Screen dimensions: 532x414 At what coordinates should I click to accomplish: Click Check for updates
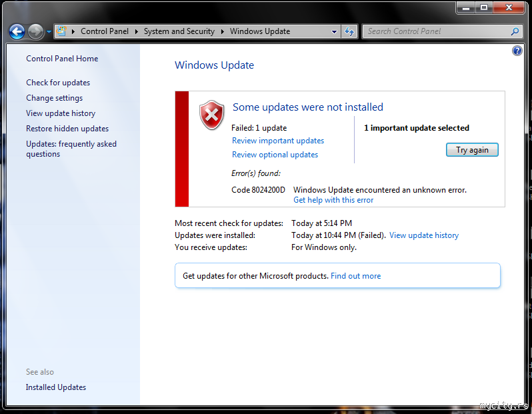(58, 83)
